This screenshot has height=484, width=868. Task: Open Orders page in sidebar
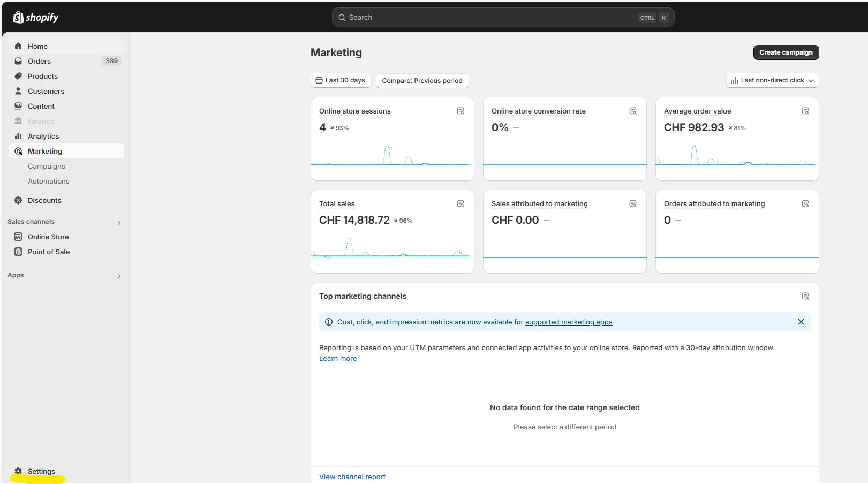39,61
